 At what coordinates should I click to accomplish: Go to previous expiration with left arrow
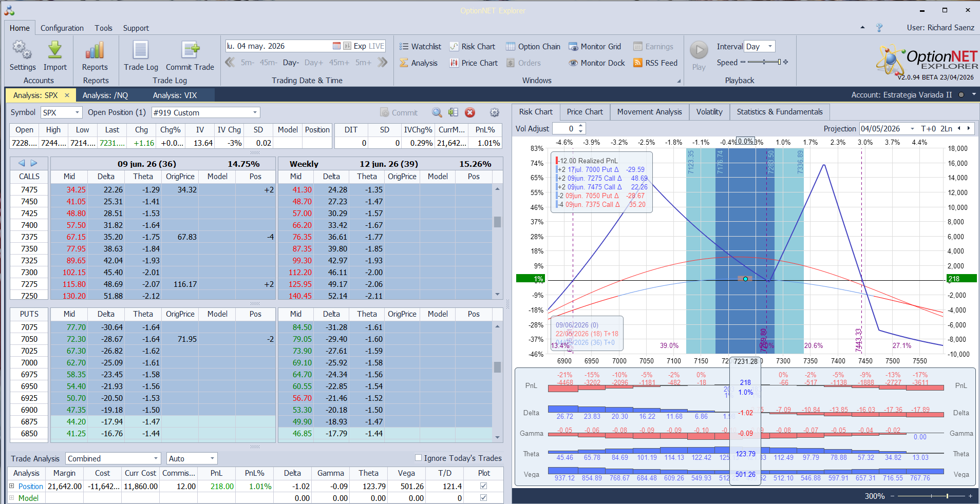(x=22, y=163)
